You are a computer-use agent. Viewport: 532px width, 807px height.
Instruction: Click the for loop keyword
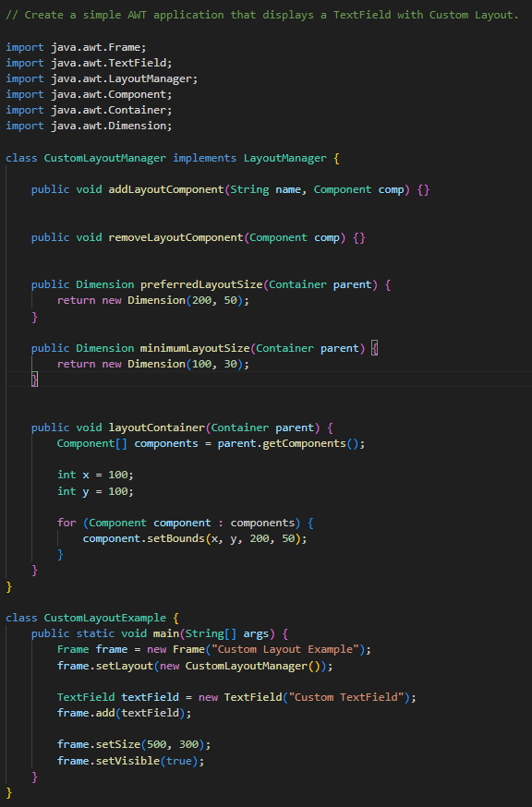coord(66,523)
